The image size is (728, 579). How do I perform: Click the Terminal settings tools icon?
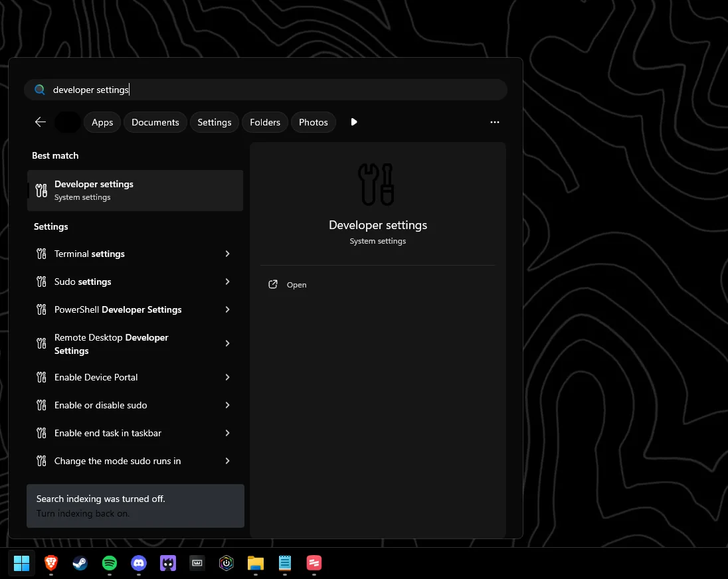(41, 254)
